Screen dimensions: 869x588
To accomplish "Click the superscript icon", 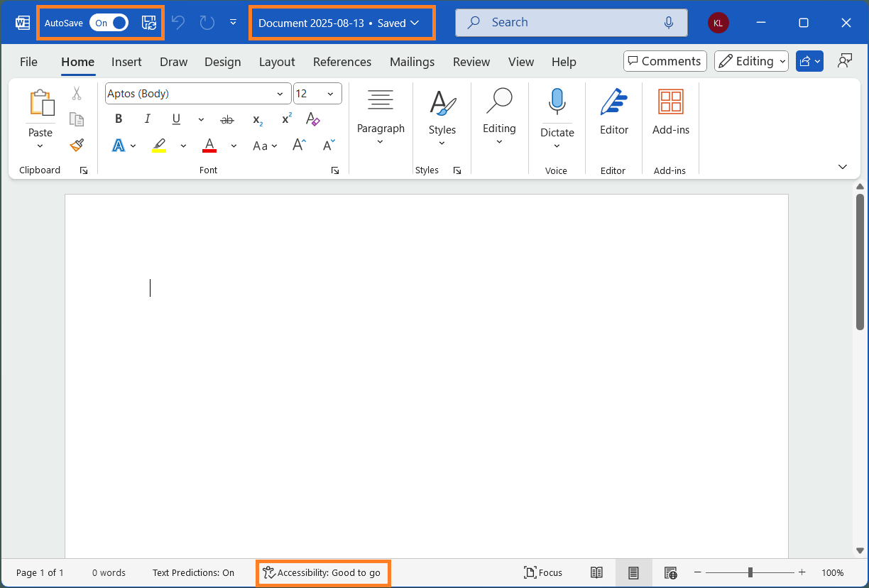I will tap(285, 119).
